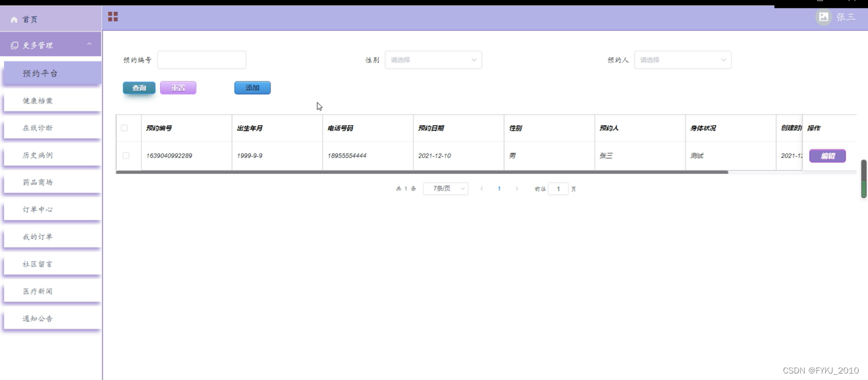The width and height of the screenshot is (868, 380).
Task: Open 订单中心 in the sidebar
Action: tap(53, 209)
